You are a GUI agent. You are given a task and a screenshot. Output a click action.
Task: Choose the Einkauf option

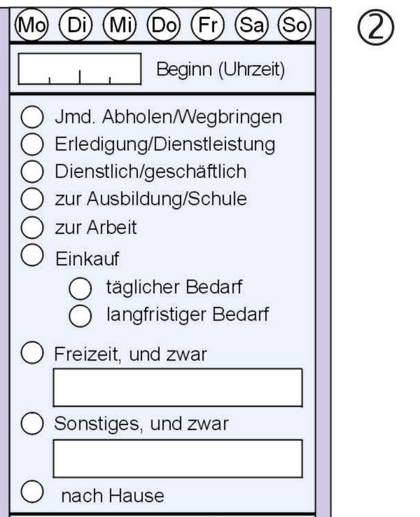click(x=32, y=255)
